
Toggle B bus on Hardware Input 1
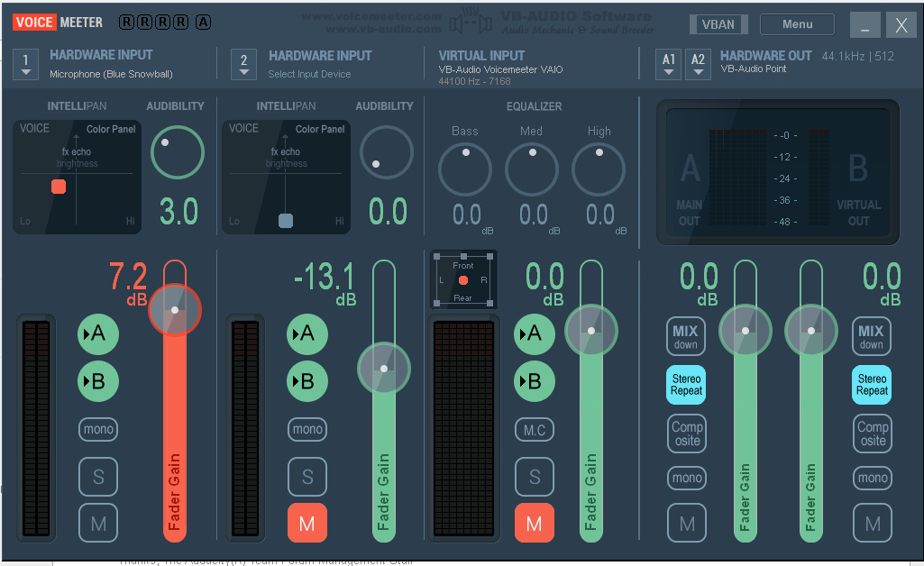pyautogui.click(x=98, y=381)
